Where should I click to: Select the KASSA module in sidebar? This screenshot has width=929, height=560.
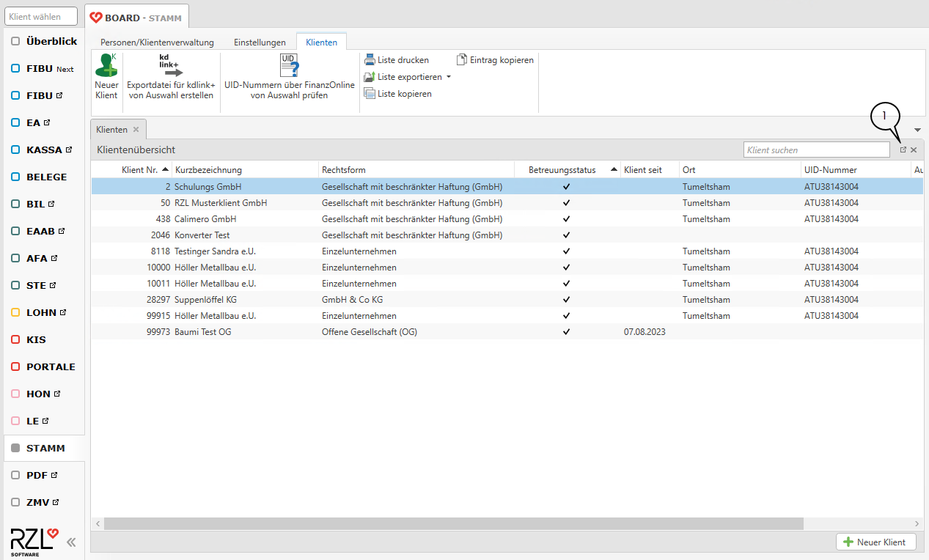(x=44, y=150)
